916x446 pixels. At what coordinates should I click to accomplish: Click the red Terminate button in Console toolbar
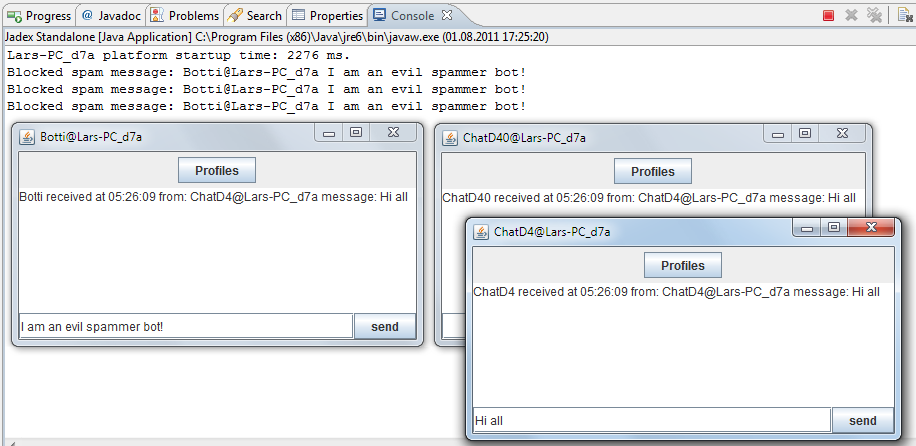[x=828, y=15]
